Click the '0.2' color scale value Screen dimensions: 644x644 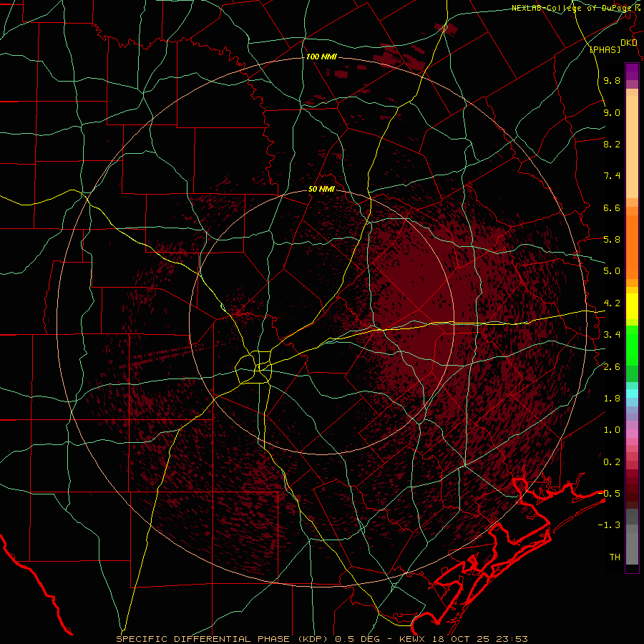(612, 462)
